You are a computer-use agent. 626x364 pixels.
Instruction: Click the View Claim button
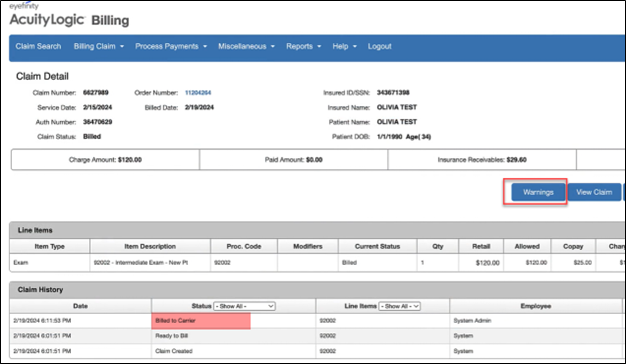(x=594, y=192)
